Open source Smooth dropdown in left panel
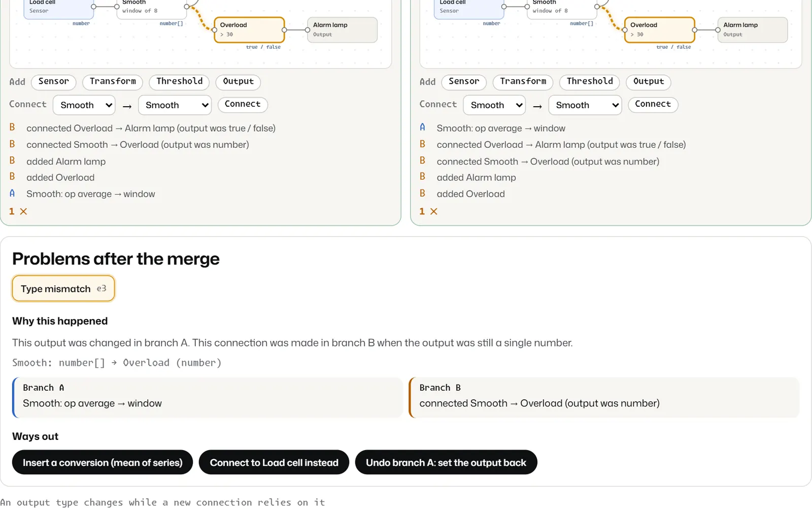The height and width of the screenshot is (508, 812). [x=84, y=105]
